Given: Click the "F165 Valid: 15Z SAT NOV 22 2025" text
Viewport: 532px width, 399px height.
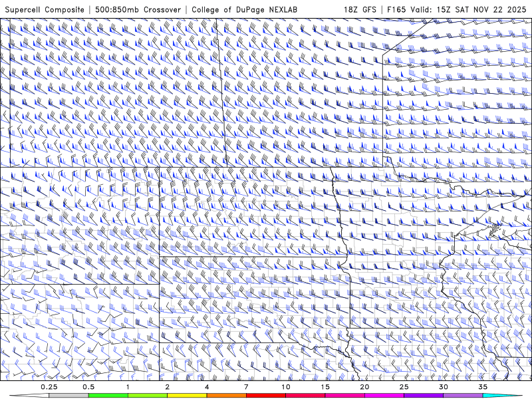Looking at the screenshot, I should 457,9.
